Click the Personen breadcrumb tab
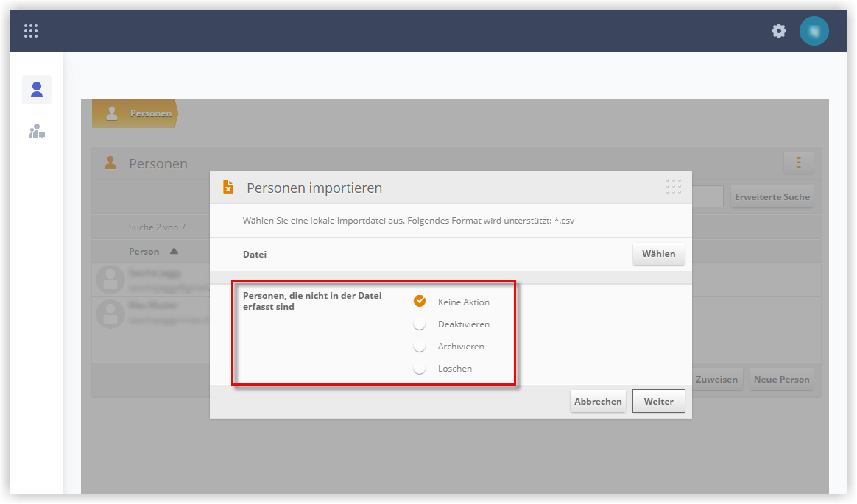 (135, 113)
